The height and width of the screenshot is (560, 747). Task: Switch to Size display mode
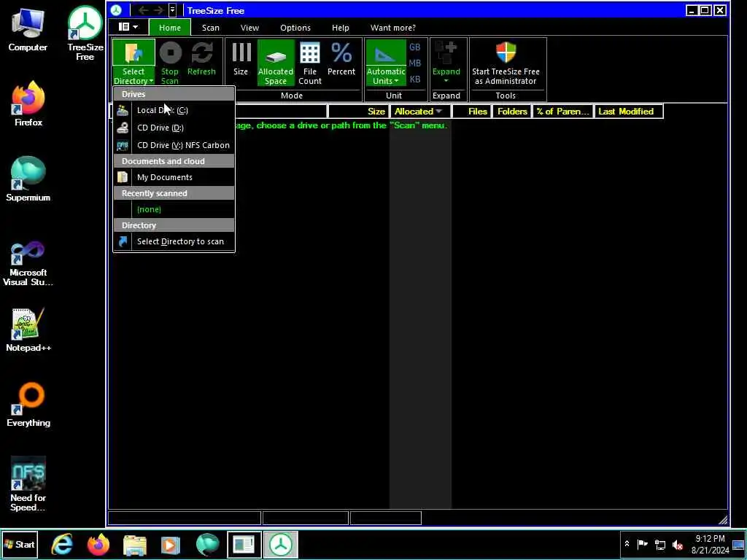pyautogui.click(x=241, y=59)
